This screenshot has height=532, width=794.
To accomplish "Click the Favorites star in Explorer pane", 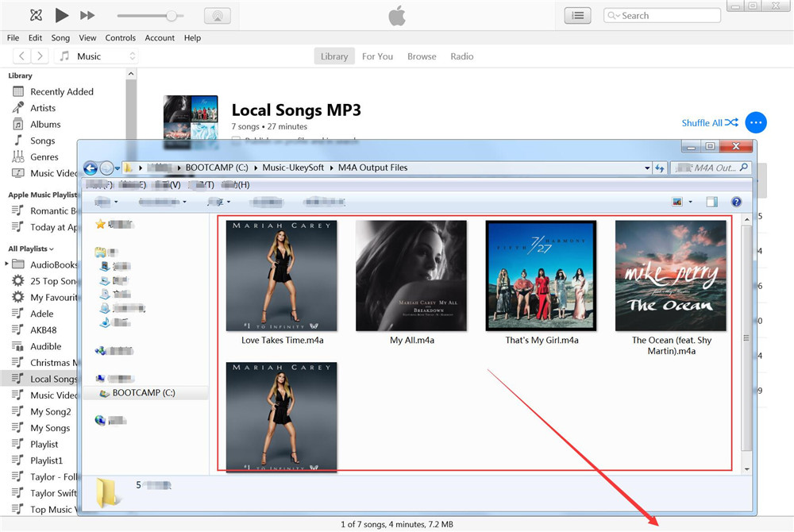I will pos(100,224).
